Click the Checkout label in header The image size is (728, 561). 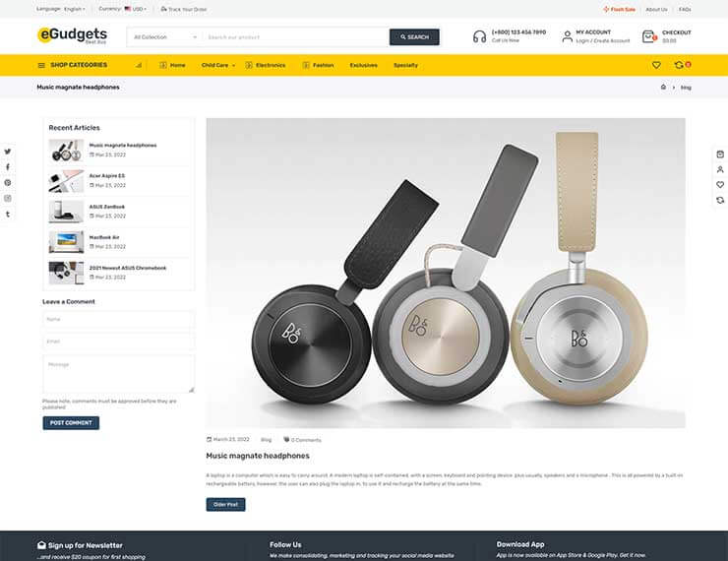(x=677, y=32)
